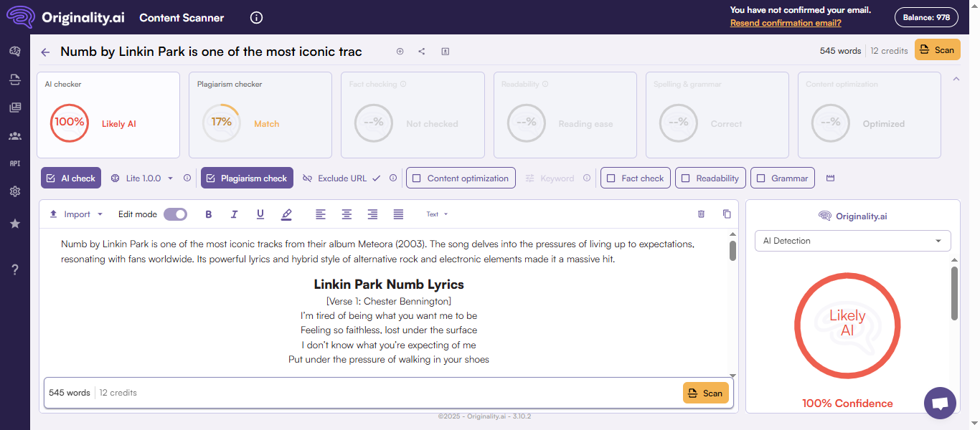The image size is (980, 430).
Task: Select the Spelling & grammar result card
Action: point(717,115)
